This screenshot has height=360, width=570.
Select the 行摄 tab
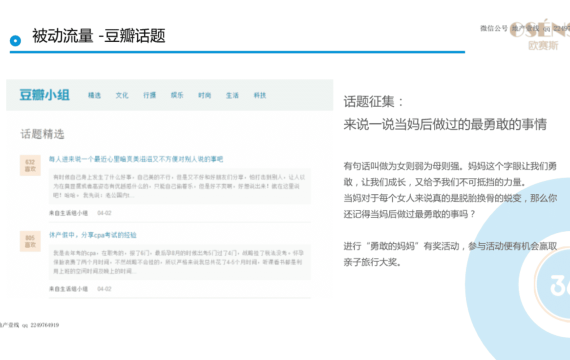pos(149,95)
